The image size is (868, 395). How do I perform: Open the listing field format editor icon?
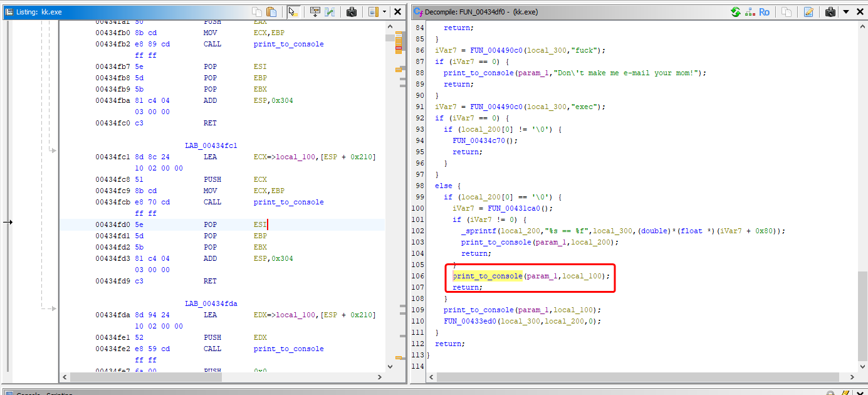coord(315,11)
